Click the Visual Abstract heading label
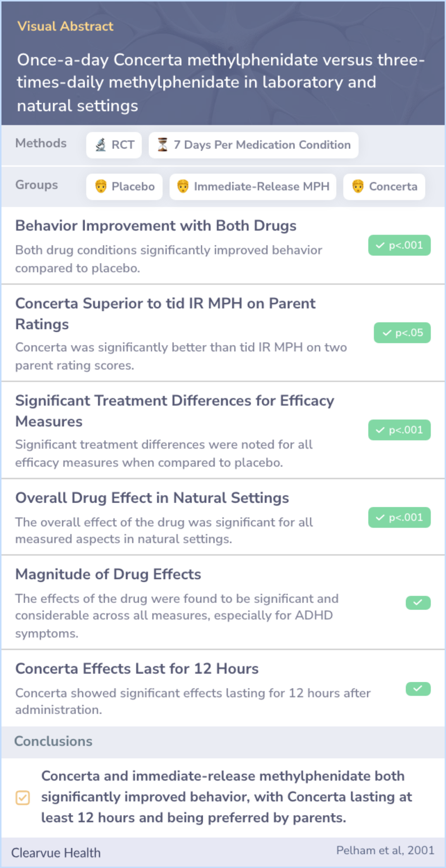This screenshot has height=868, width=446. [65, 26]
